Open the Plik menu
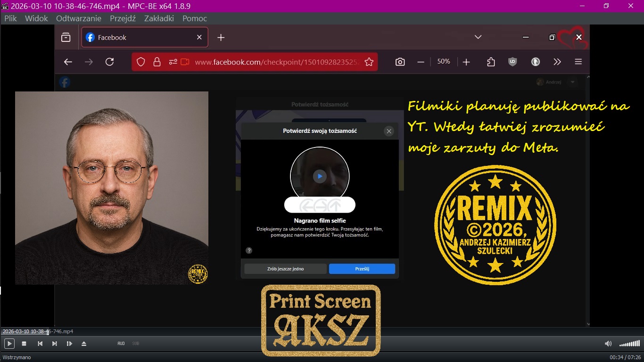Image resolution: width=644 pixels, height=362 pixels. point(11,18)
